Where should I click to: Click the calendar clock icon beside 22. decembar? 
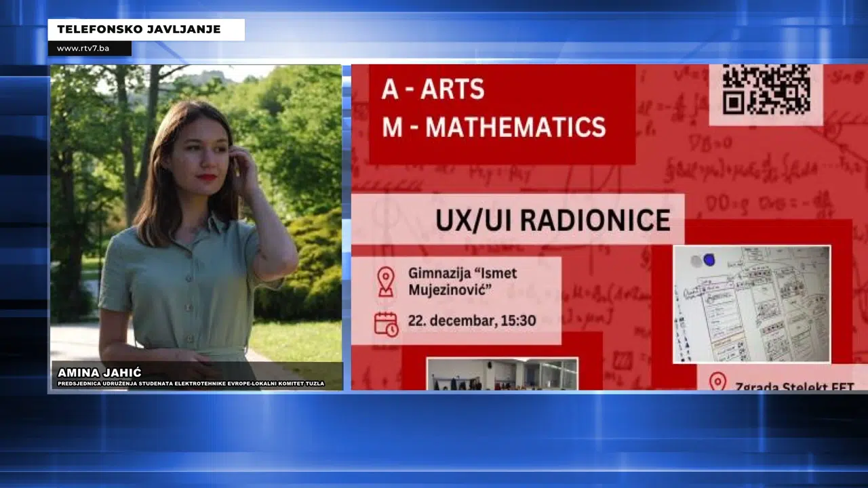tap(387, 324)
